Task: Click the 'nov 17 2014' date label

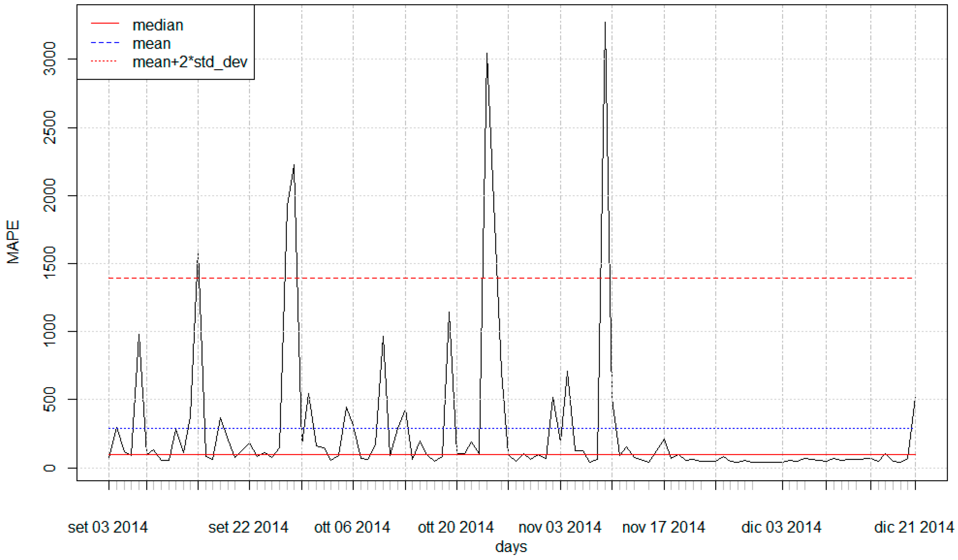Action: (x=663, y=527)
